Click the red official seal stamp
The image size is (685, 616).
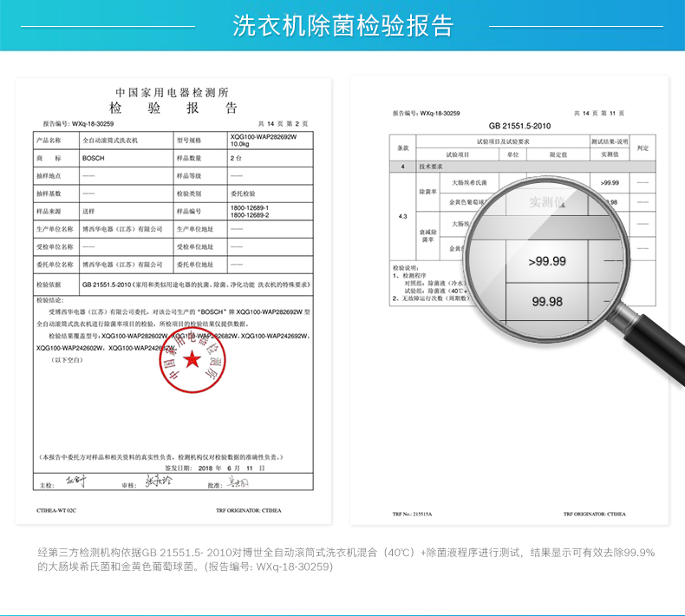192,359
